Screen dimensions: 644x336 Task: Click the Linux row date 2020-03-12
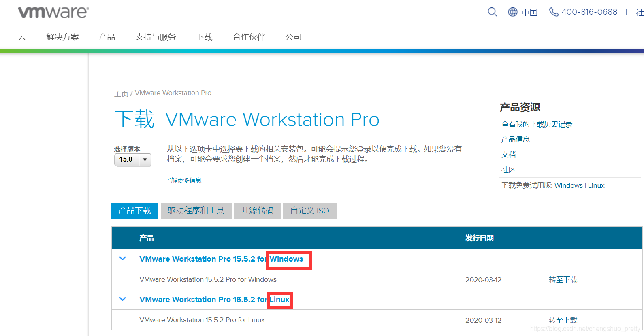pos(483,320)
